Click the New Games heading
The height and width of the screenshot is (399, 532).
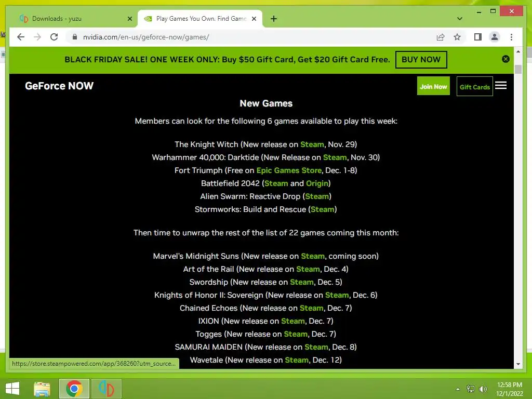pyautogui.click(x=266, y=103)
